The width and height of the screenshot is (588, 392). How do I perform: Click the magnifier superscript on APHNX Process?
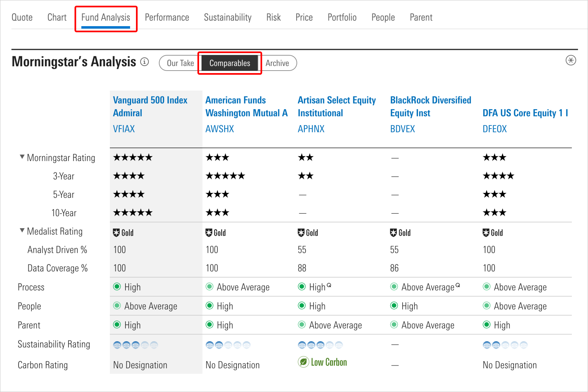[x=329, y=285]
